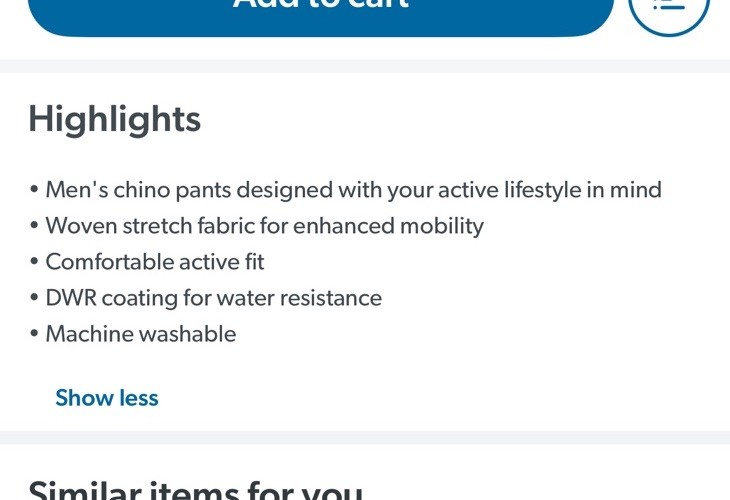Screen dimensions: 730x500
Task: Tap the woven stretch fabric highlight
Action: [x=264, y=226]
